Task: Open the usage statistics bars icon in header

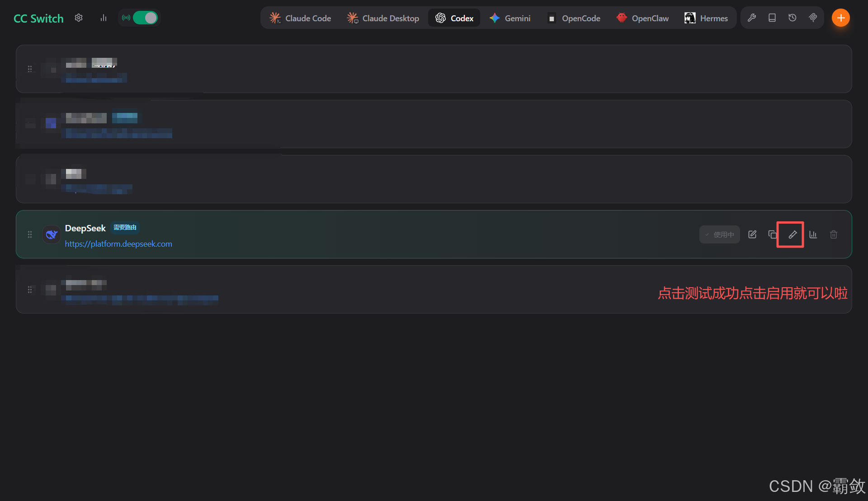Action: click(104, 18)
